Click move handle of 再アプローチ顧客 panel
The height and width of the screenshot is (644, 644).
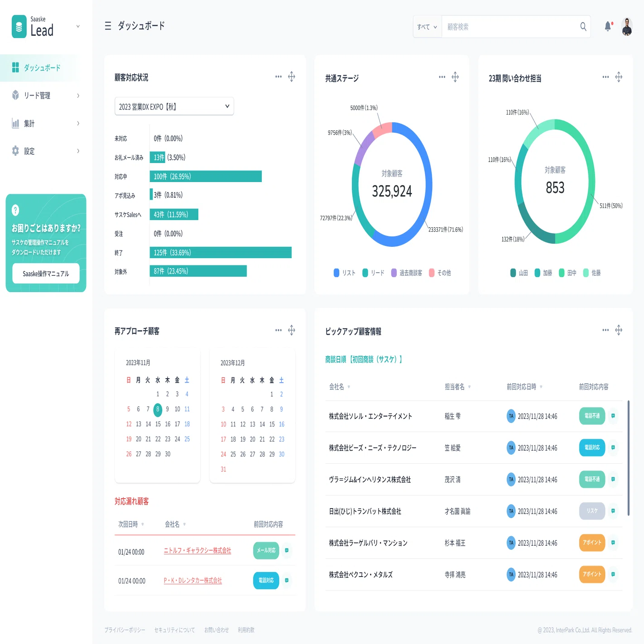tap(292, 330)
